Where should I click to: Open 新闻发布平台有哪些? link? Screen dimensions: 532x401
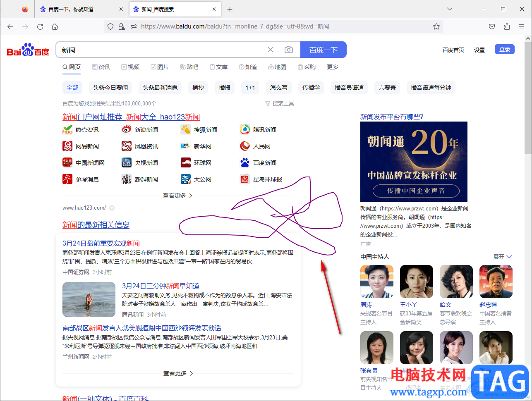click(x=392, y=117)
